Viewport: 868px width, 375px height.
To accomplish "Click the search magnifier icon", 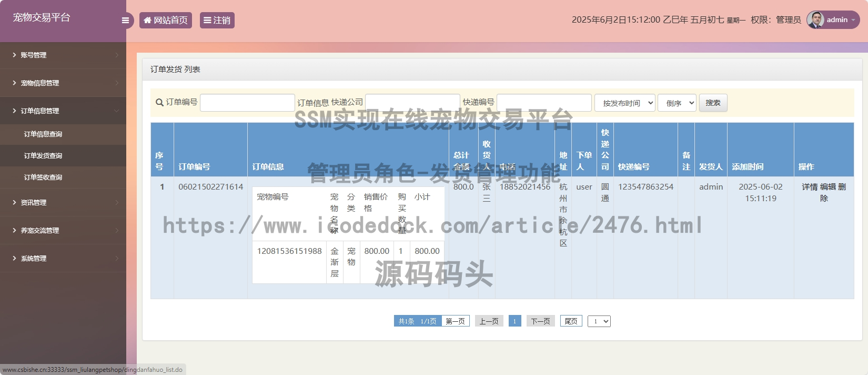I will click(x=159, y=103).
